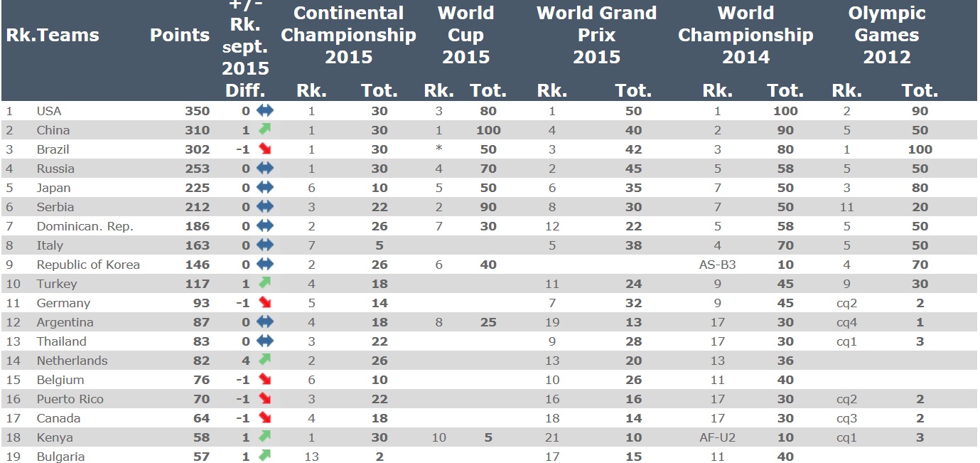The width and height of the screenshot is (980, 463).
Task: Click the red down arrow next to Brazil
Action: pos(265,149)
